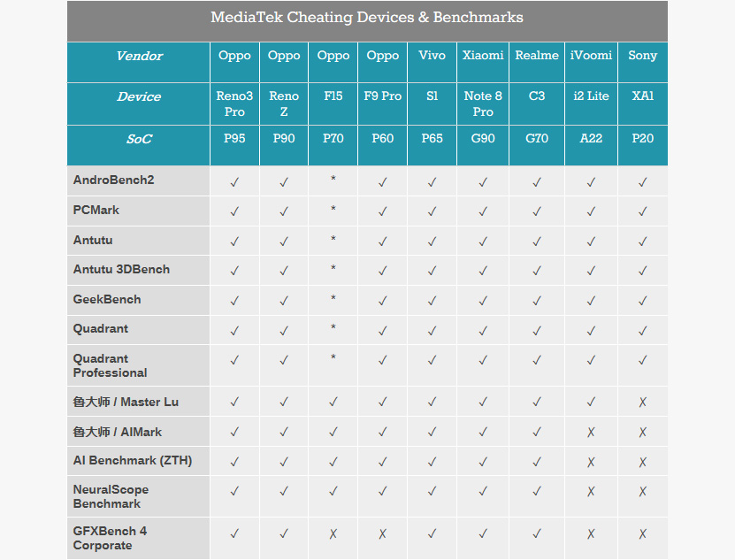This screenshot has height=560, width=735.
Task: Select the Vendor header cell
Action: 139,62
